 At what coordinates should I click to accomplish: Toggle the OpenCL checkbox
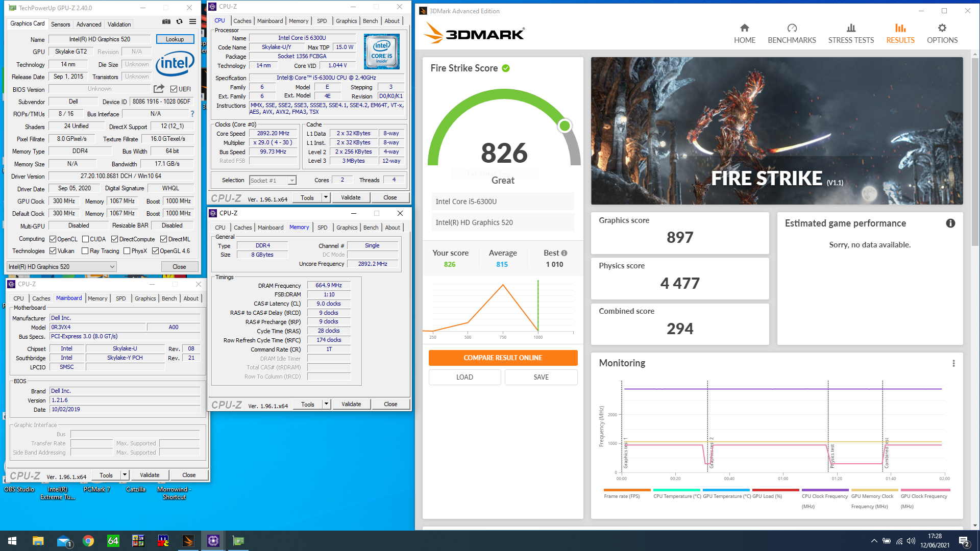53,239
